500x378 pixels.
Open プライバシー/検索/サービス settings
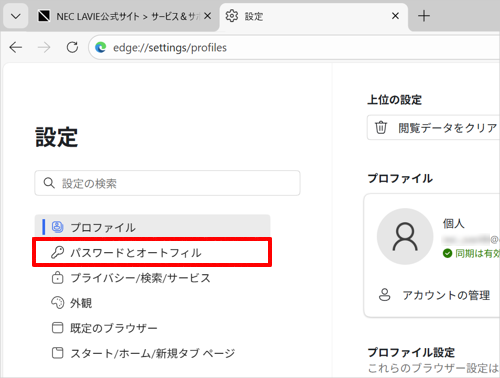[x=152, y=278]
